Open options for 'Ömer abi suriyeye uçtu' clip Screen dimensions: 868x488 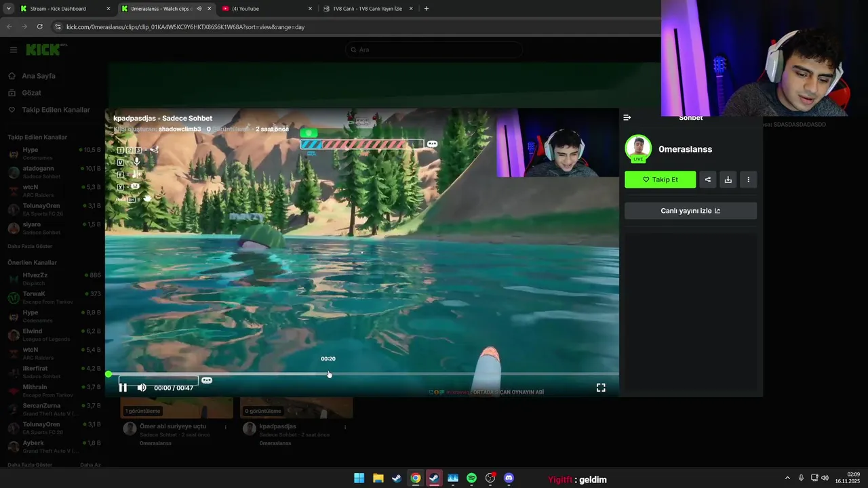(226, 427)
